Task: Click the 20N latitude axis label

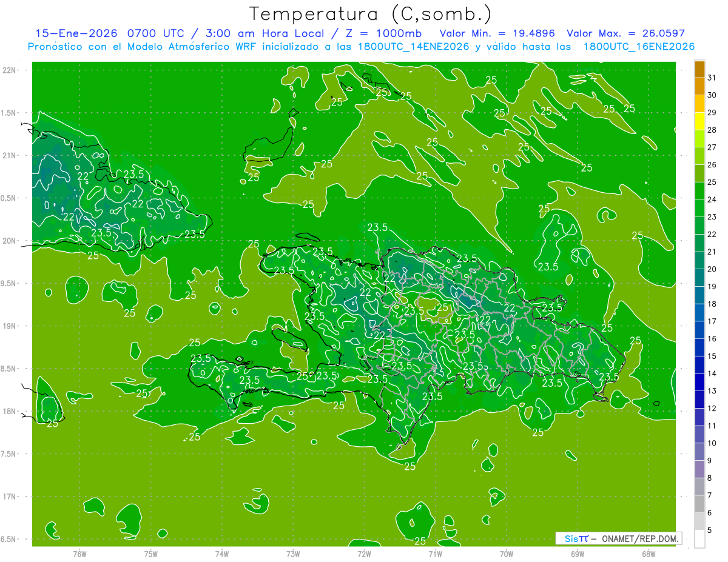Action: tap(8, 241)
